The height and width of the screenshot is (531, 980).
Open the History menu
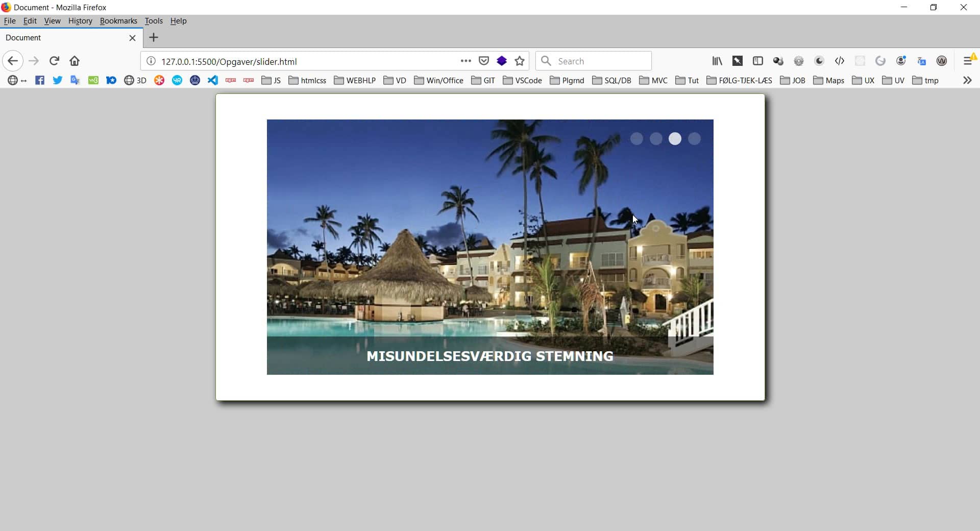coord(80,21)
